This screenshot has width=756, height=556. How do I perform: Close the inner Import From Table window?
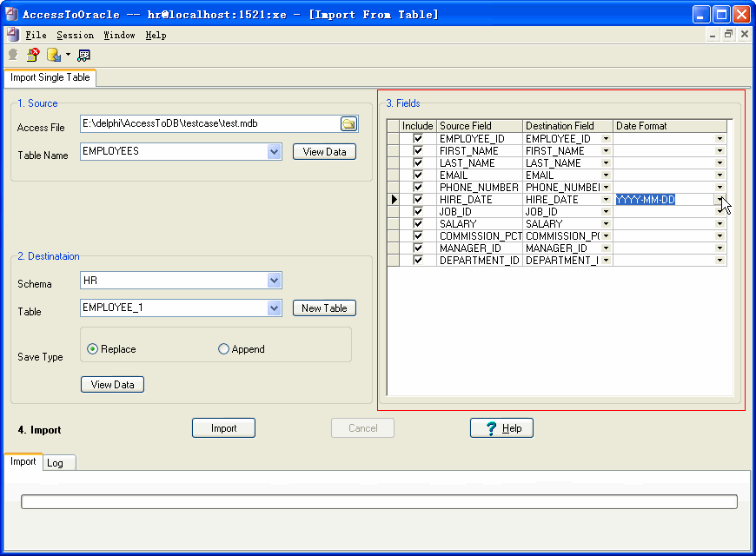coord(745,34)
